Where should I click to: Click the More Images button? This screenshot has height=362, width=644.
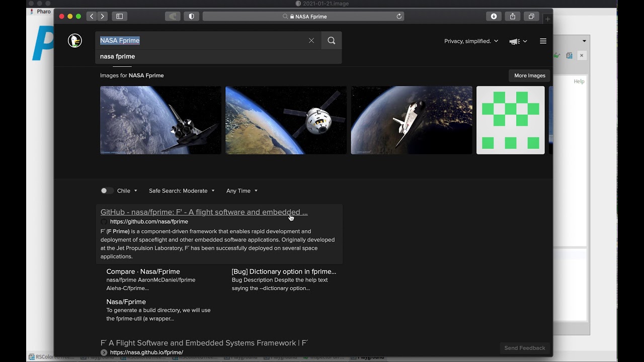[529, 75]
